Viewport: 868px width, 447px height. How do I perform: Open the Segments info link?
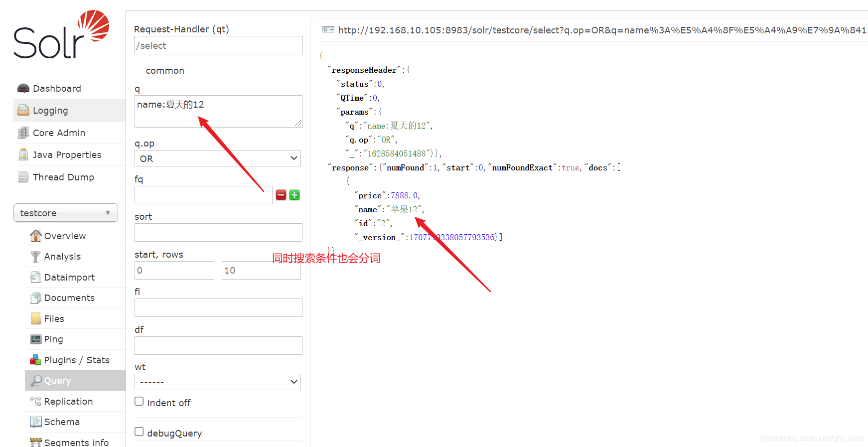tap(76, 442)
